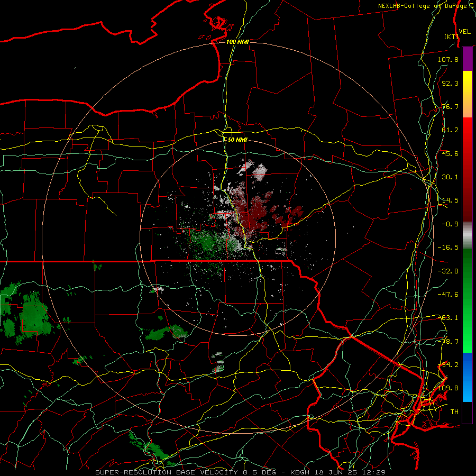This screenshot has height=476, width=476.
Task: Click the blue segment of the color bar
Action: [467, 377]
